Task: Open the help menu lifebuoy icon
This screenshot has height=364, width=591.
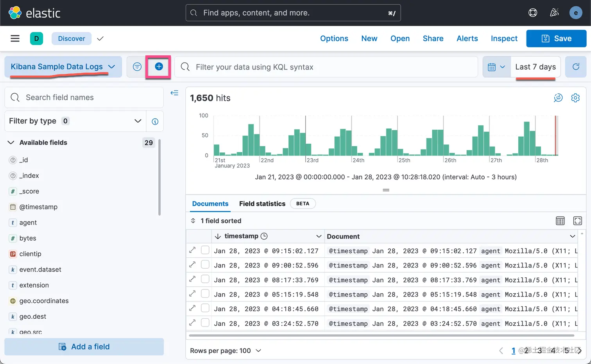Action: pyautogui.click(x=533, y=13)
